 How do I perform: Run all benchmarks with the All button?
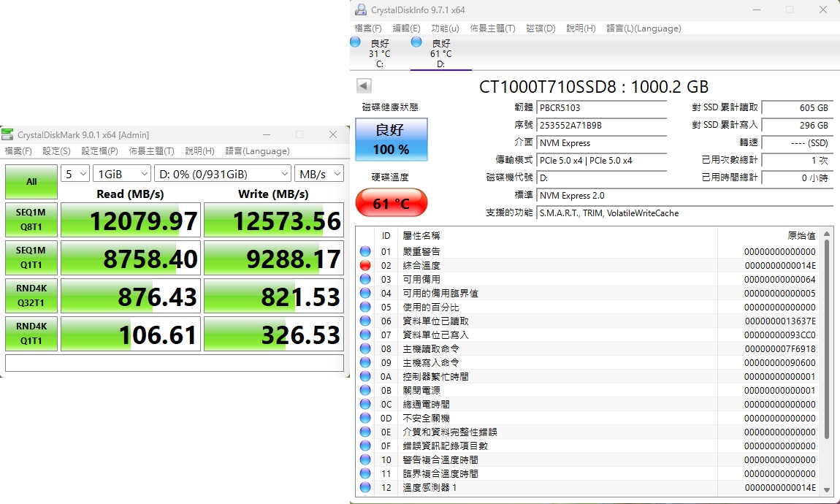[31, 182]
